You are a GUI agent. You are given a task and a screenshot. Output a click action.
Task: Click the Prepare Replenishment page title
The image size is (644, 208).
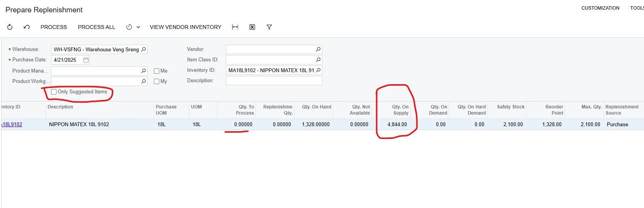[44, 10]
